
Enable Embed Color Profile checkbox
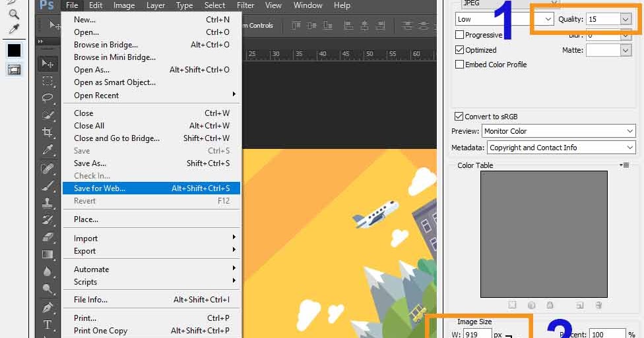pos(460,64)
